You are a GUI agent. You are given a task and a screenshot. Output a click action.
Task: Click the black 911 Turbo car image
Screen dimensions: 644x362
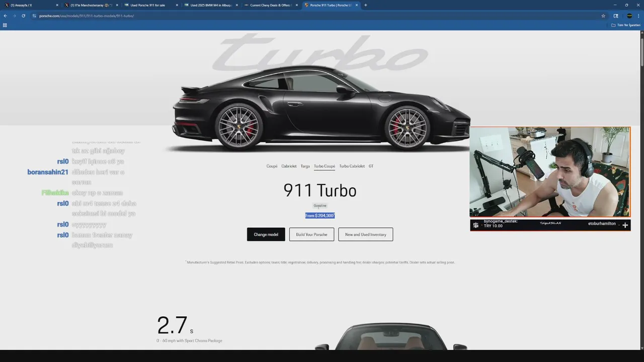click(320, 110)
